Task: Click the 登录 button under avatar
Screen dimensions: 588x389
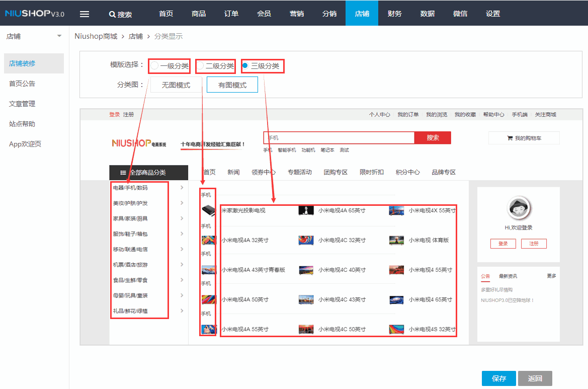Action: click(503, 244)
